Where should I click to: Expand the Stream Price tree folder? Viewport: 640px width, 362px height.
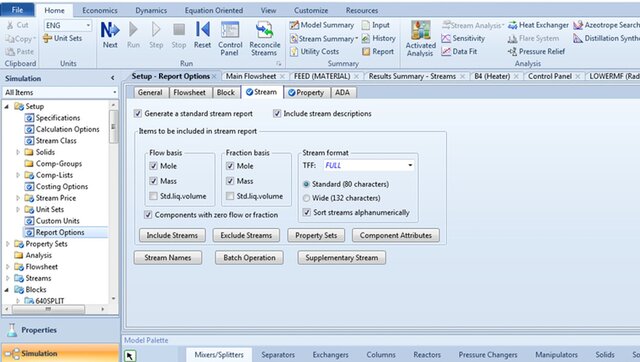tap(18, 198)
